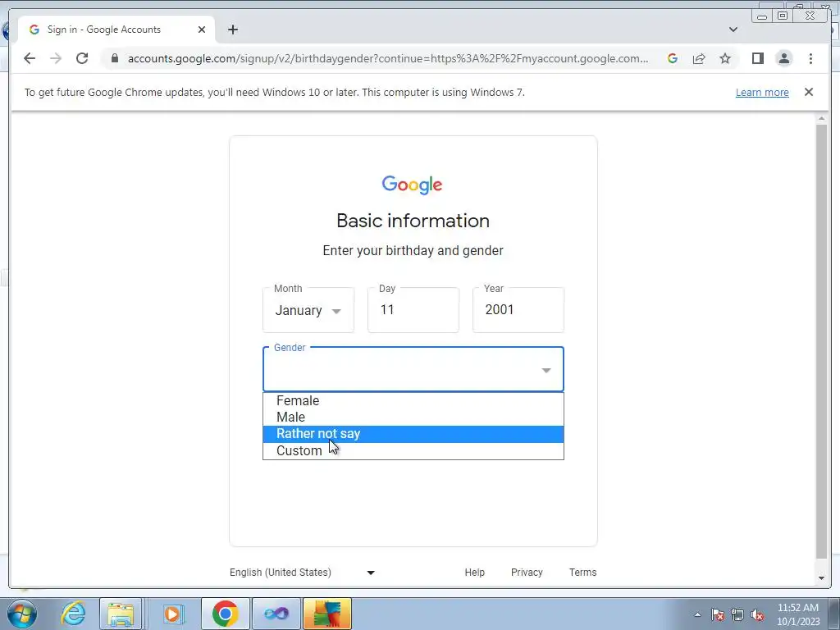Click the Day input field
The height and width of the screenshot is (630, 840).
tap(413, 309)
